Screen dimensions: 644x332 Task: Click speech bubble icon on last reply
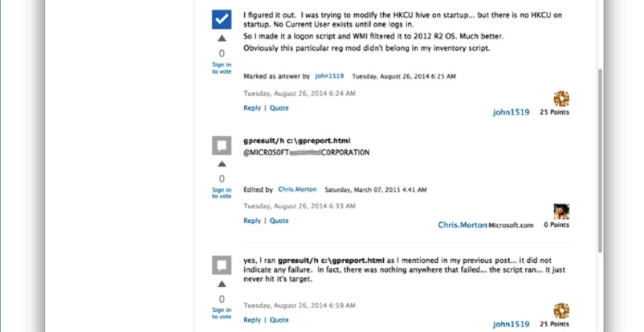(222, 265)
